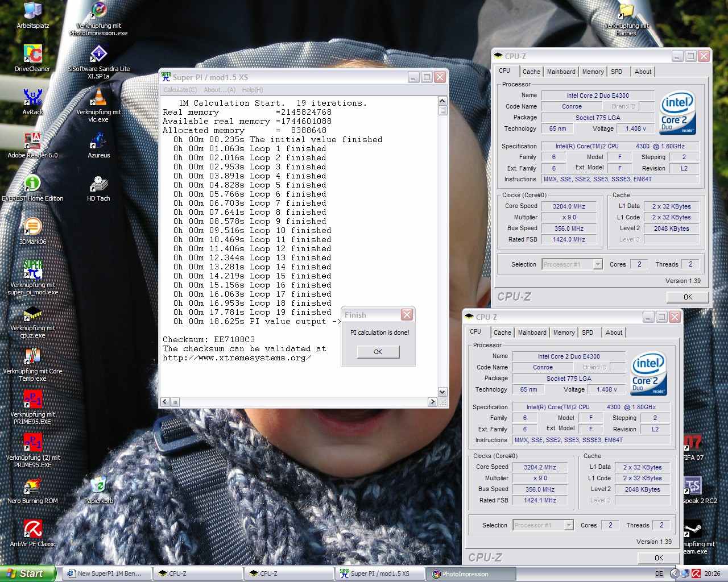Click xtremesystems.org URL text
728x582 pixels.
[237, 357]
